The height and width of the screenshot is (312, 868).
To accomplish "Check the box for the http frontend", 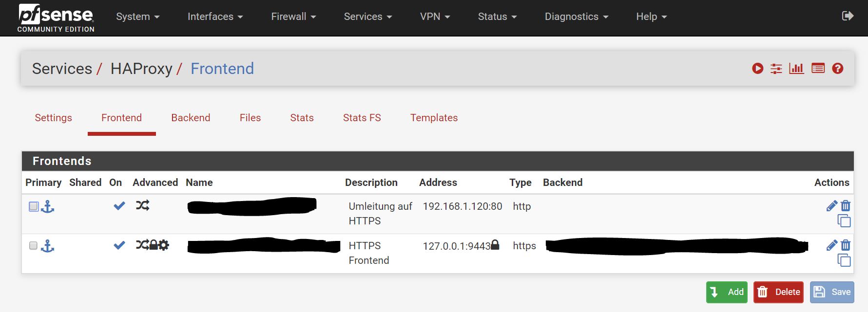I will pos(34,206).
